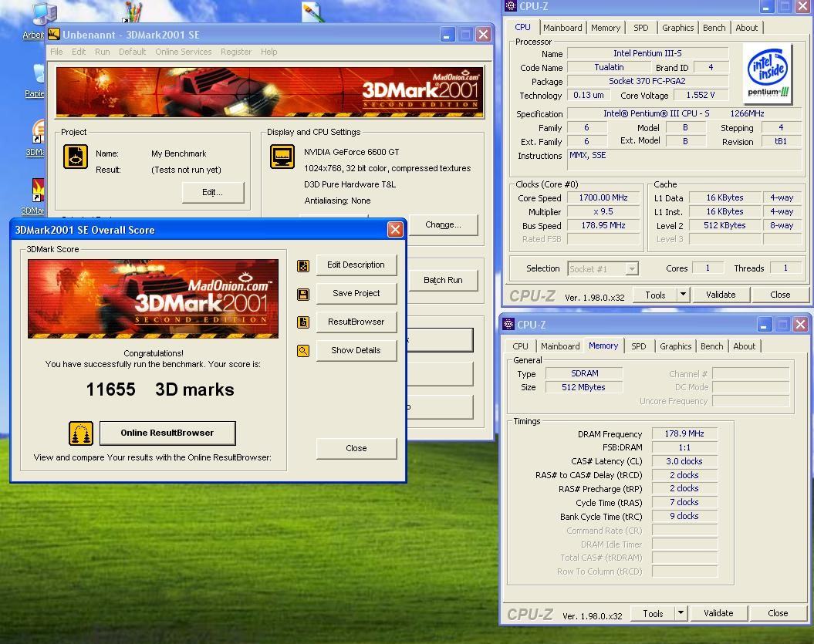Click the Edit... button in Project section
The height and width of the screenshot is (644, 814).
pyautogui.click(x=213, y=193)
